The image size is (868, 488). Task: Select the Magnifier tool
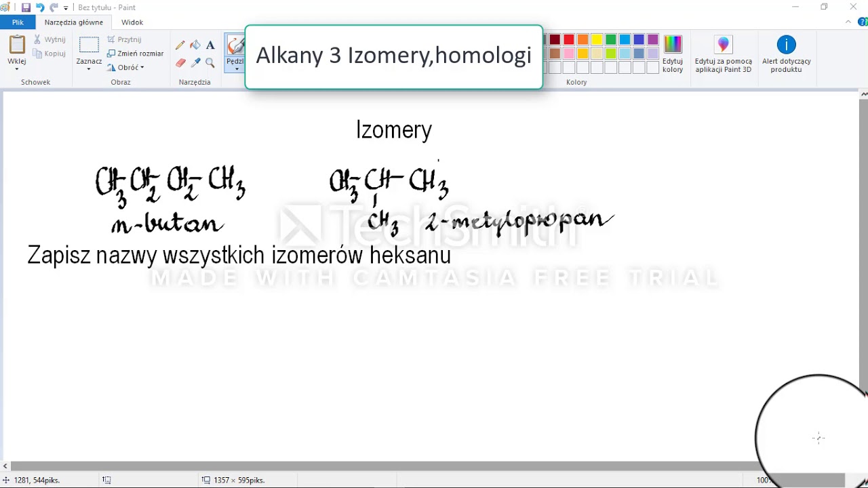210,63
